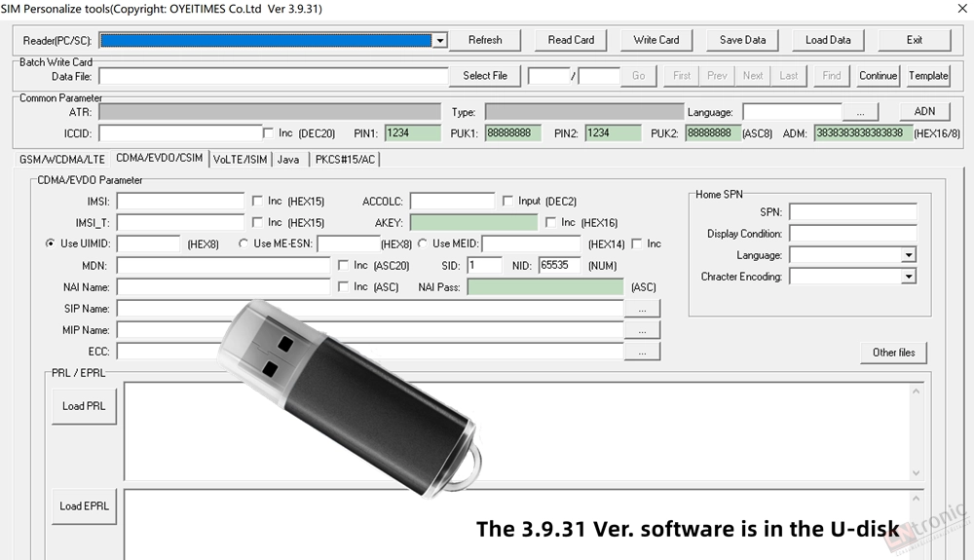The image size is (974, 560).
Task: Click the ellipsis button for SIP Name
Action: (x=642, y=309)
